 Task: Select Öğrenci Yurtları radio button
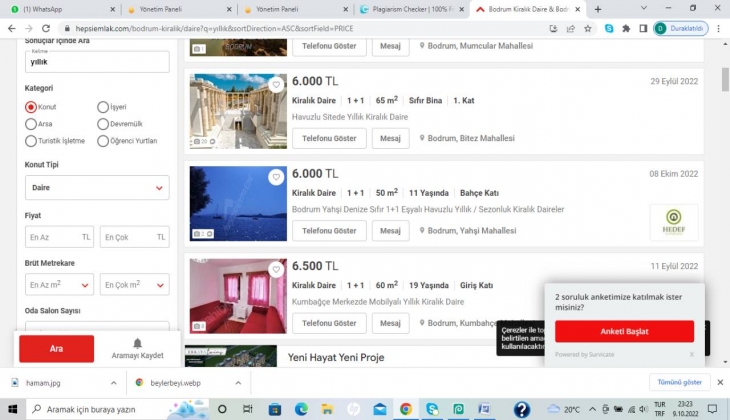pos(103,141)
